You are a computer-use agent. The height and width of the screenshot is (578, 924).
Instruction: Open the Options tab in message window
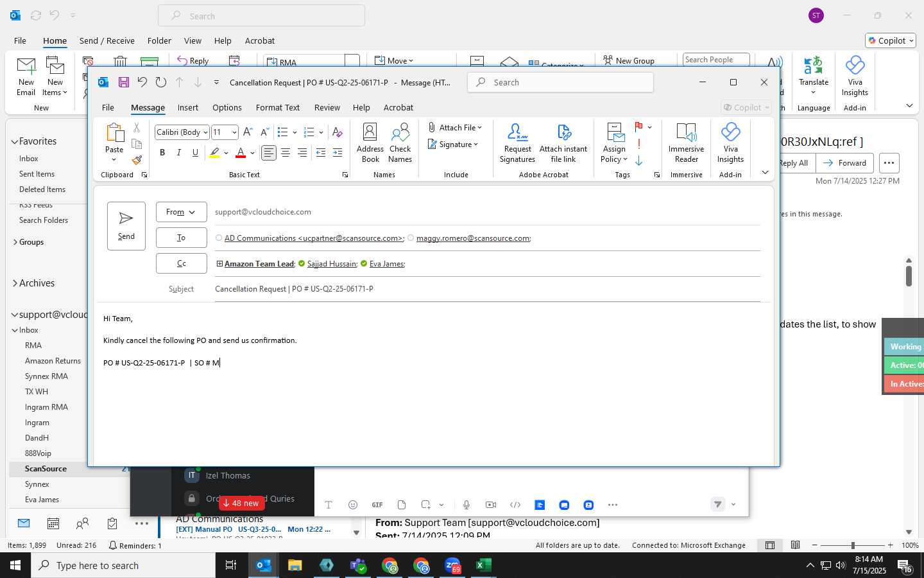pos(227,107)
